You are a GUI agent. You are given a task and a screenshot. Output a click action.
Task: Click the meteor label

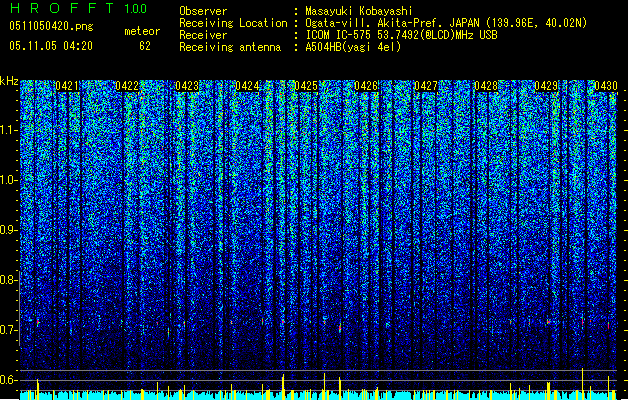click(142, 31)
